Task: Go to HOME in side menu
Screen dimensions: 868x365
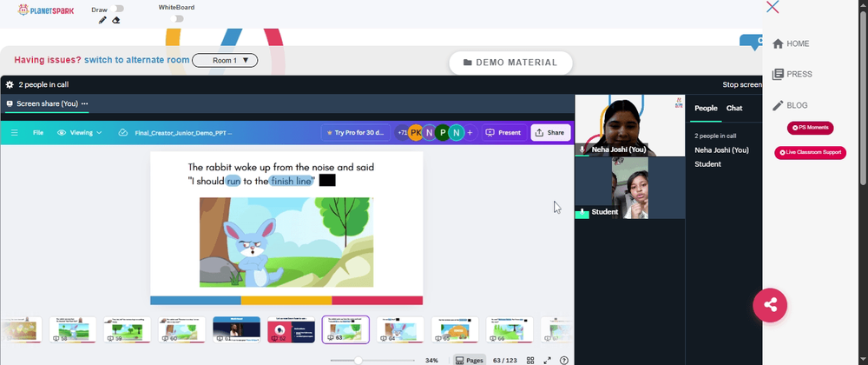Action: click(791, 43)
